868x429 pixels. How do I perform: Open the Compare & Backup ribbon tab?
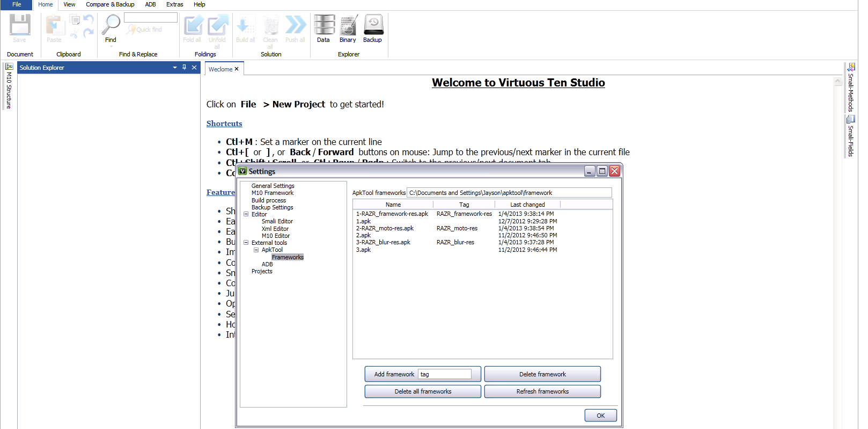pos(110,4)
